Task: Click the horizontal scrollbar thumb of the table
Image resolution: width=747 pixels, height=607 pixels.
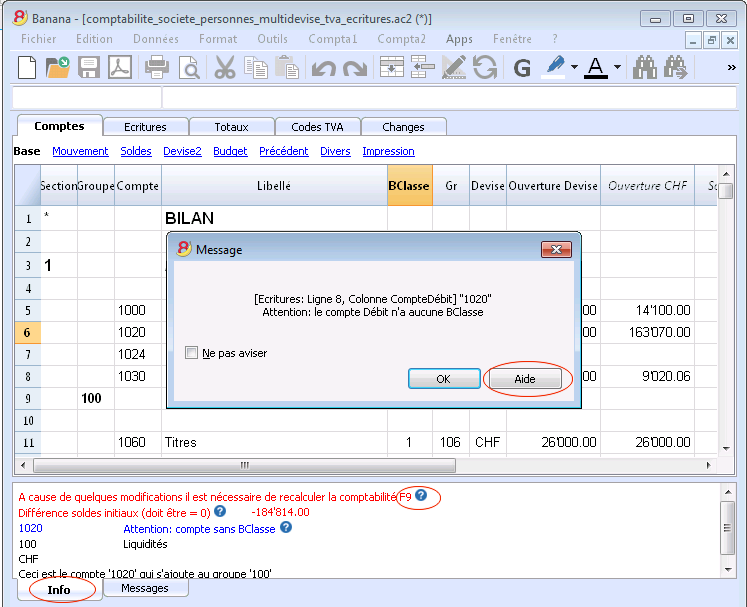Action: tap(244, 465)
